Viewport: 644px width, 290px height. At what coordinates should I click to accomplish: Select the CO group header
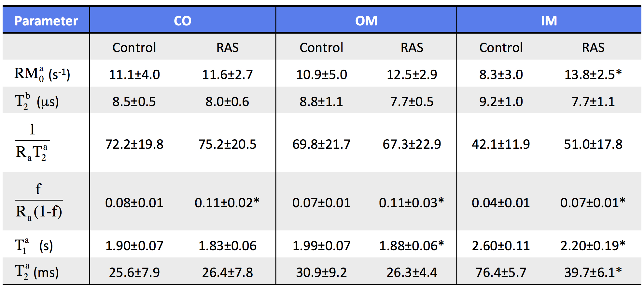[x=182, y=21]
